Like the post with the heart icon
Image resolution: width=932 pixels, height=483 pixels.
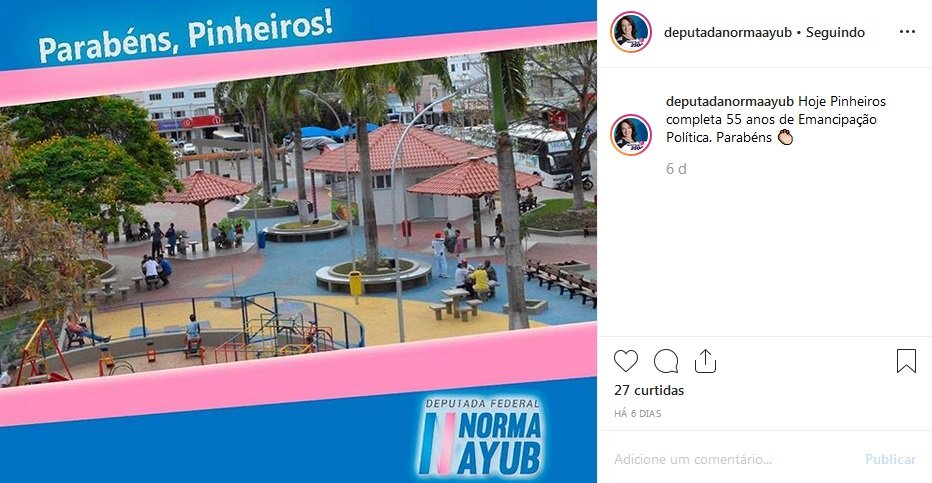click(625, 361)
